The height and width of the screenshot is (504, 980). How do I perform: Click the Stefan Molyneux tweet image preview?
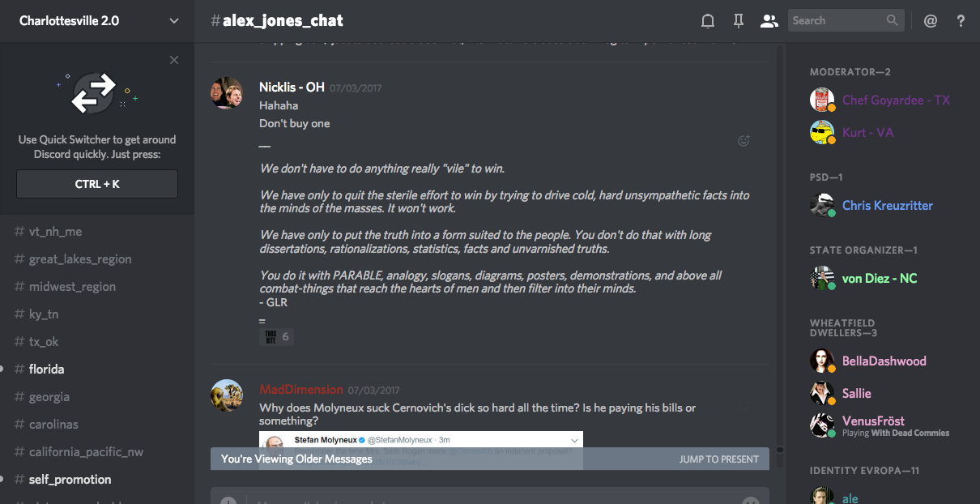click(x=420, y=440)
